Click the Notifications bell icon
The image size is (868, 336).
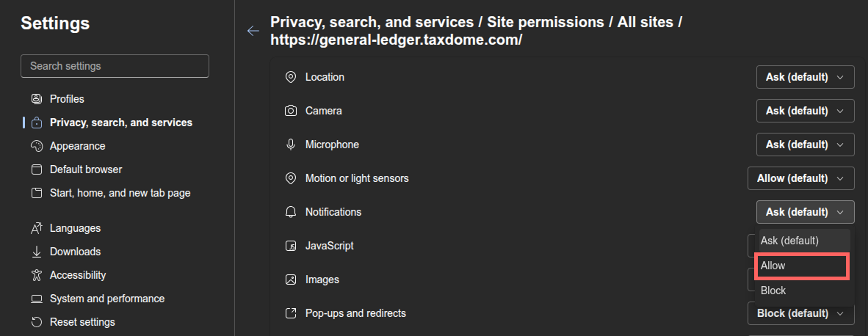click(291, 212)
